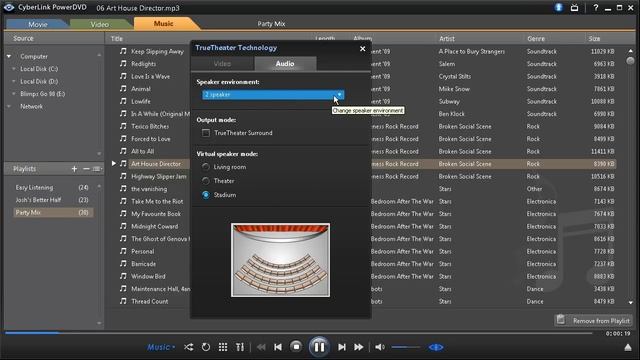Viewport: 640px width, 360px height.
Task: Enable the TrueTheater Surround checkbox
Action: click(206, 133)
